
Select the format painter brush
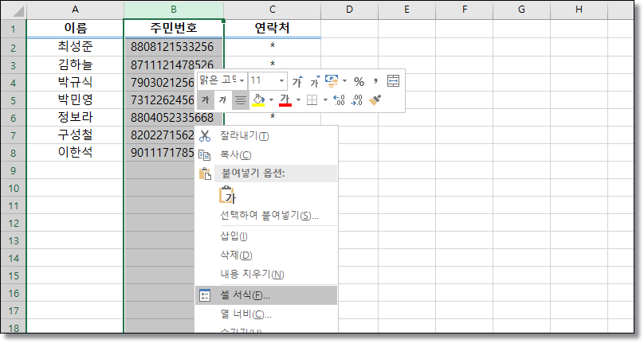pos(375,99)
